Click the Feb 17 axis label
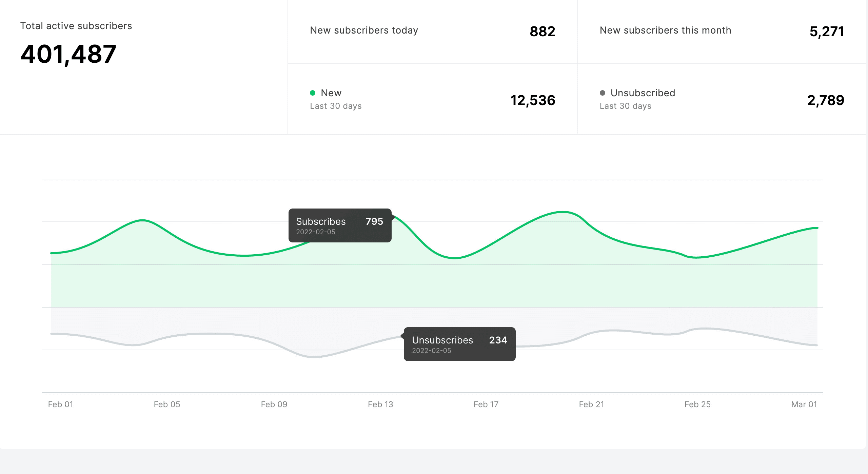This screenshot has height=474, width=868. 486,404
